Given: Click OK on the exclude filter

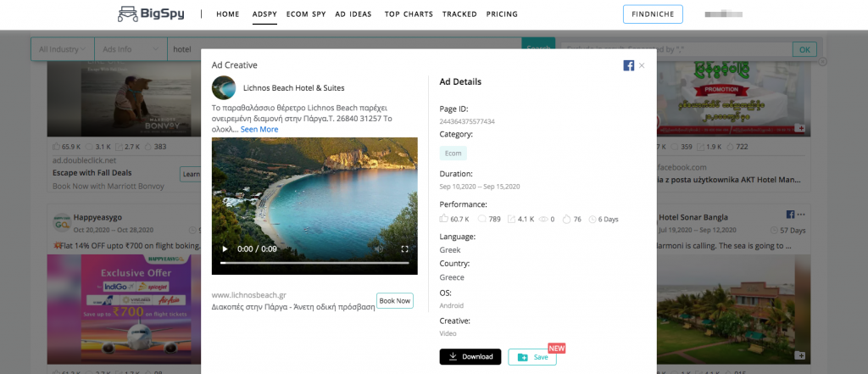Looking at the screenshot, I should click(x=804, y=50).
